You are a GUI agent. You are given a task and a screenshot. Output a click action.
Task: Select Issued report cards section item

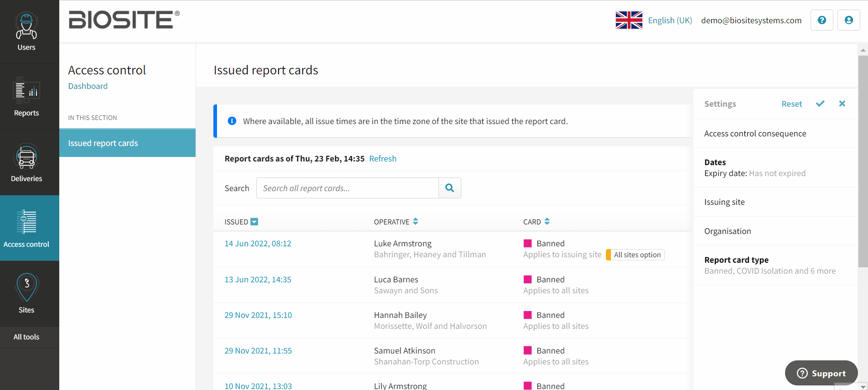coord(127,143)
